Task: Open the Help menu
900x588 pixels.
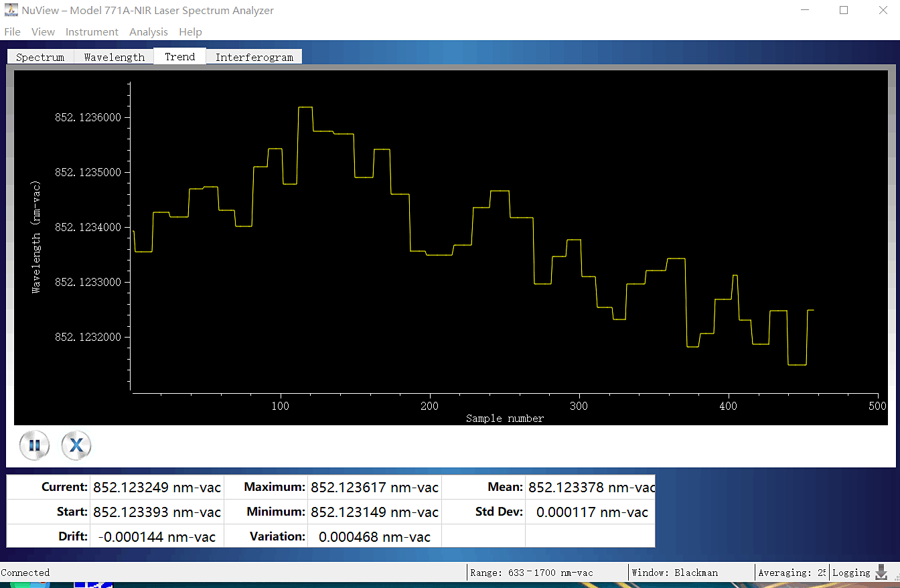Action: click(190, 32)
